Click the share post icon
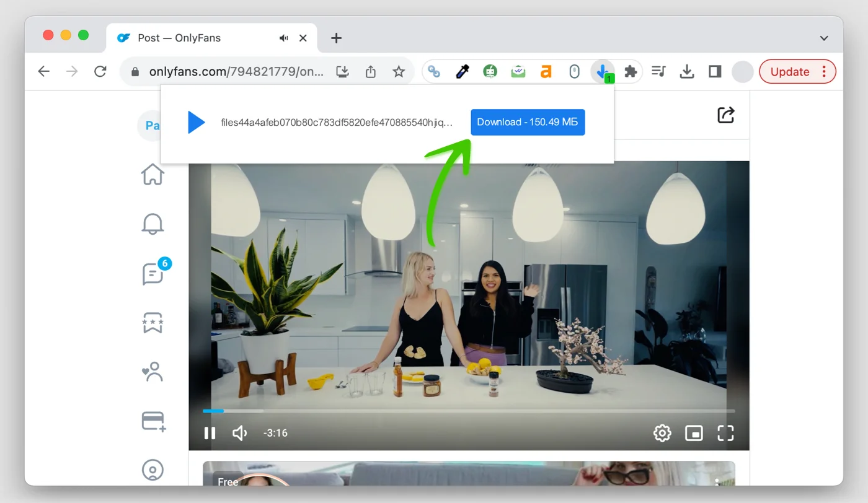868x503 pixels. click(x=725, y=115)
